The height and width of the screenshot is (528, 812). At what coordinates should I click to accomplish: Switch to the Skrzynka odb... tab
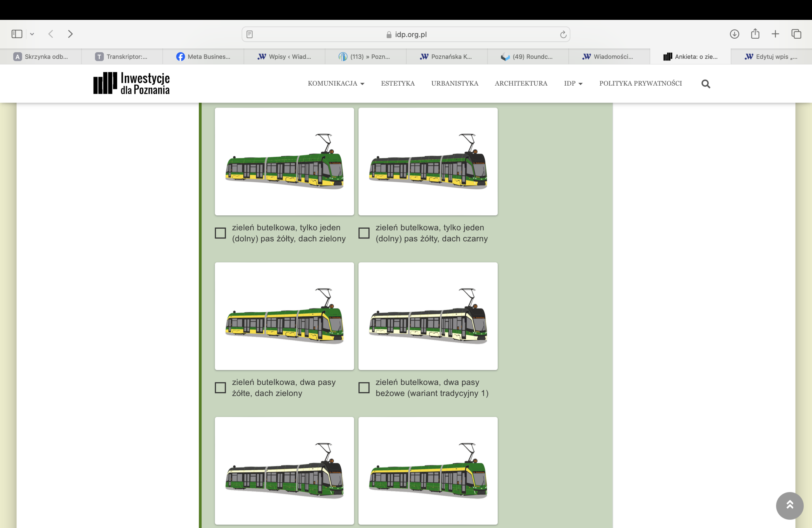(x=41, y=57)
